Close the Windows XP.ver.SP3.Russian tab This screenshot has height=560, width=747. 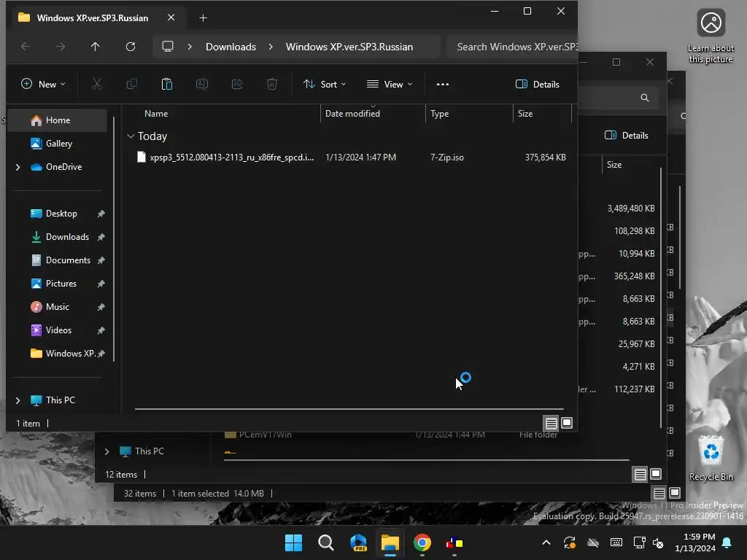171,17
